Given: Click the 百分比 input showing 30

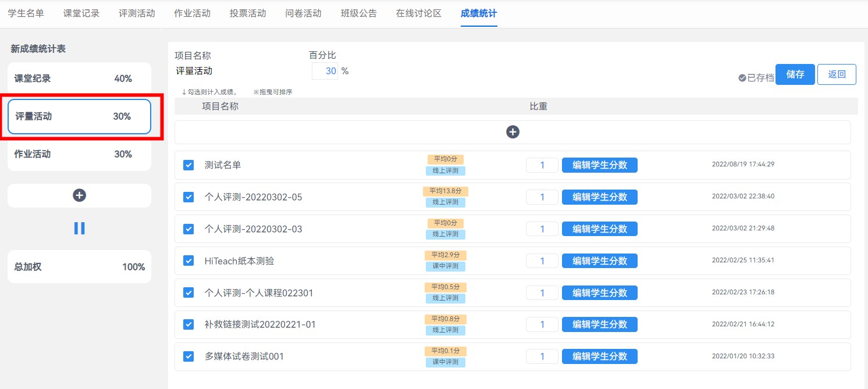Looking at the screenshot, I should (325, 71).
